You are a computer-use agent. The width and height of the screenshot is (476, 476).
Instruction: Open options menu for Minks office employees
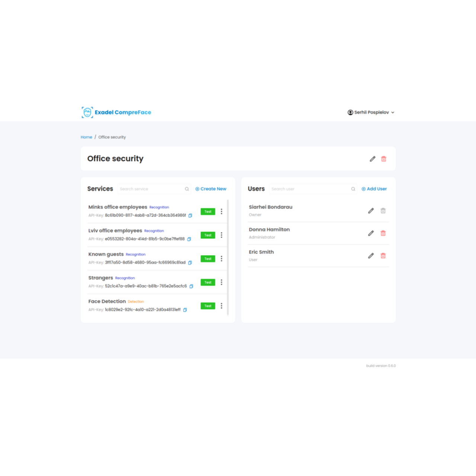coord(221,212)
